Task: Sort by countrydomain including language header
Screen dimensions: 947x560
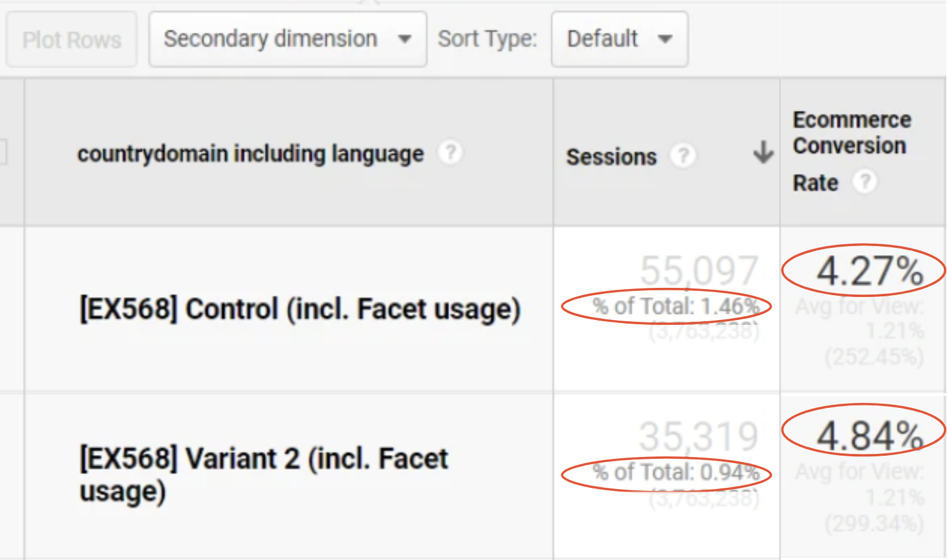Action: click(x=250, y=154)
